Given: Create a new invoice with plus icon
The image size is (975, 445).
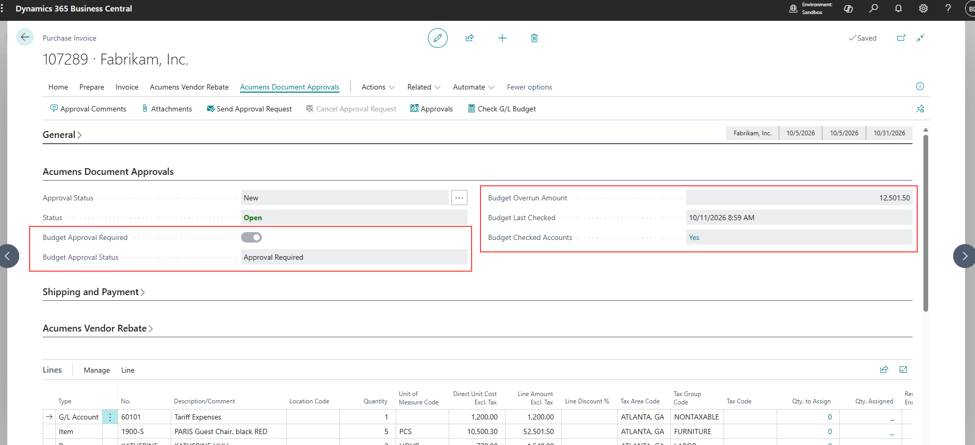Looking at the screenshot, I should tap(502, 38).
